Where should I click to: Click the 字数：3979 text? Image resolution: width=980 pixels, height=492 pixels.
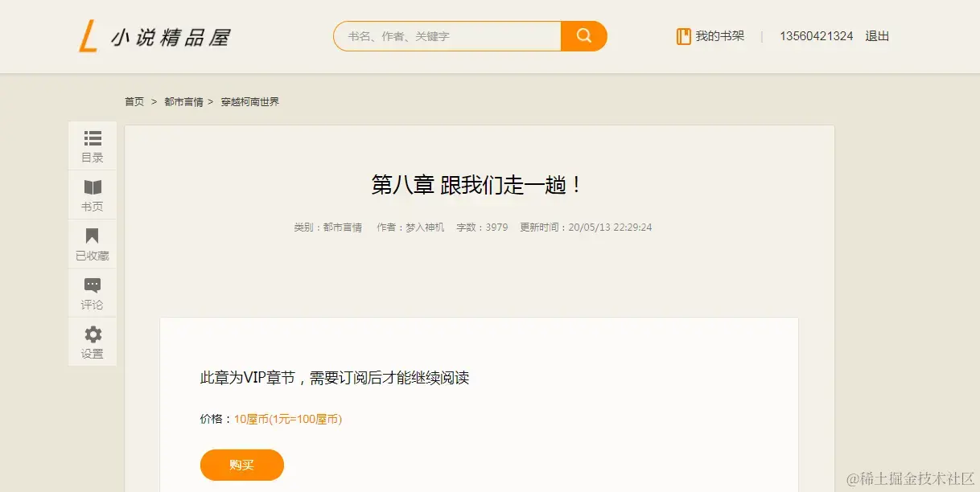tap(482, 228)
